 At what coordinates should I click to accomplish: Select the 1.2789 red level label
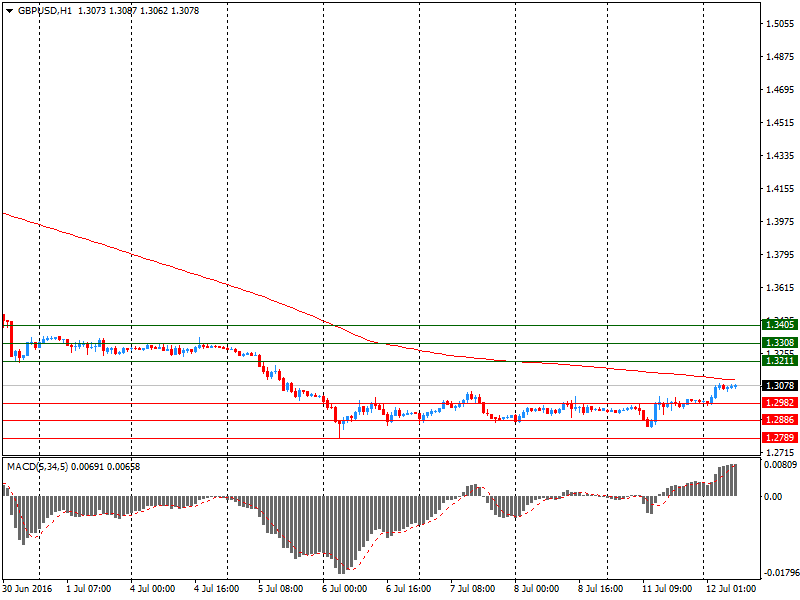pyautogui.click(x=780, y=438)
